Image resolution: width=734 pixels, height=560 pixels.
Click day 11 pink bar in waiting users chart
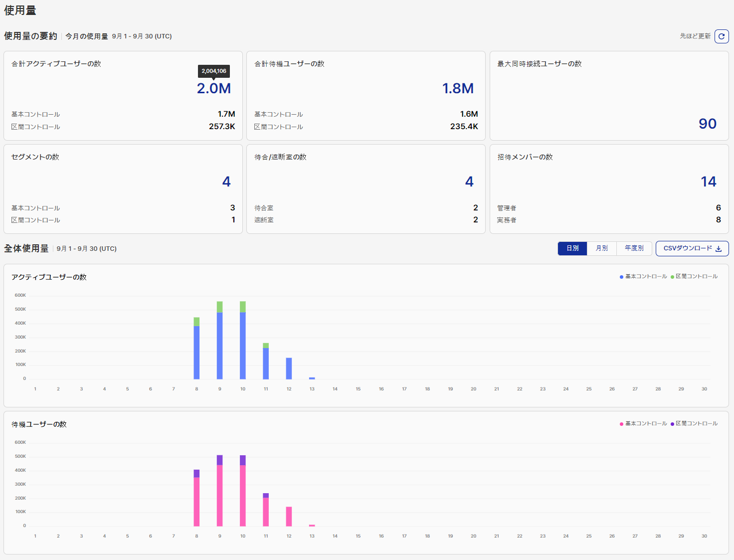click(x=266, y=512)
